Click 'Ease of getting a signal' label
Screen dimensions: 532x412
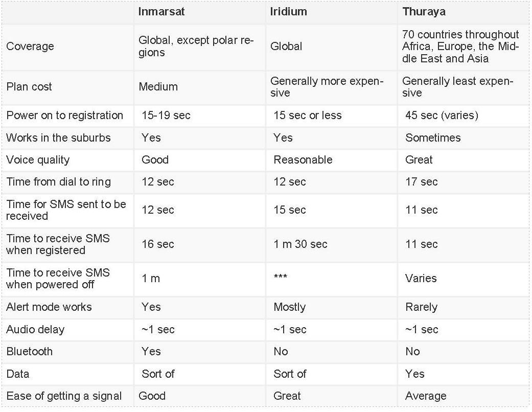64,396
